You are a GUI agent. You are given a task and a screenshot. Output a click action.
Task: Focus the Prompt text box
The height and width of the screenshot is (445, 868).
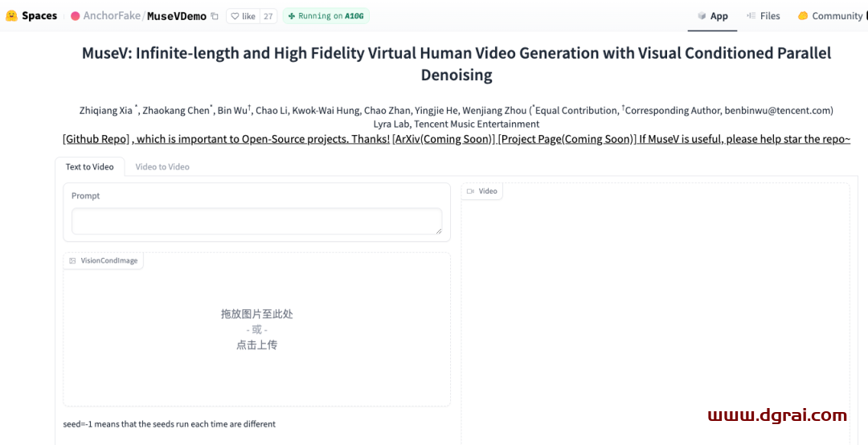coord(257,222)
